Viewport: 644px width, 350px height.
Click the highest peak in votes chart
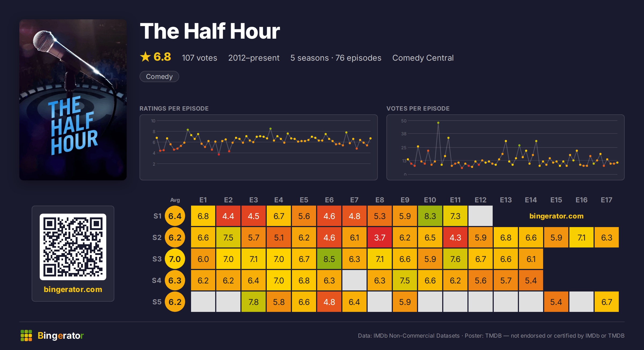coord(438,123)
